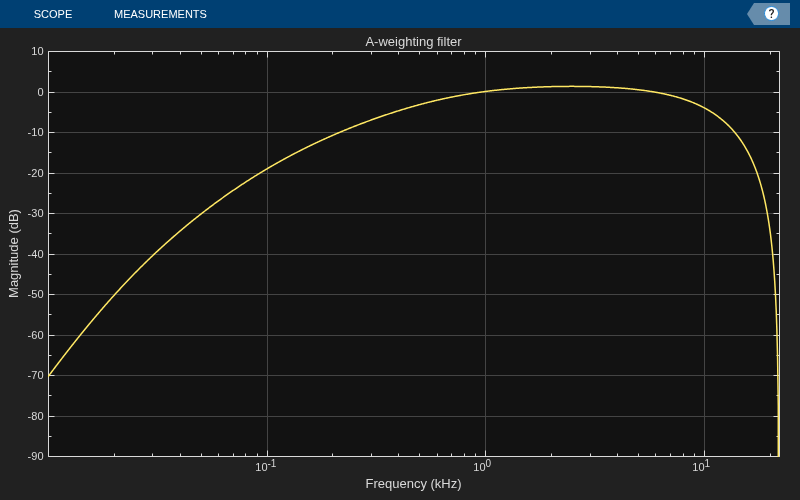
Task: Click the -80 y-axis tick label
Action: coord(36,416)
